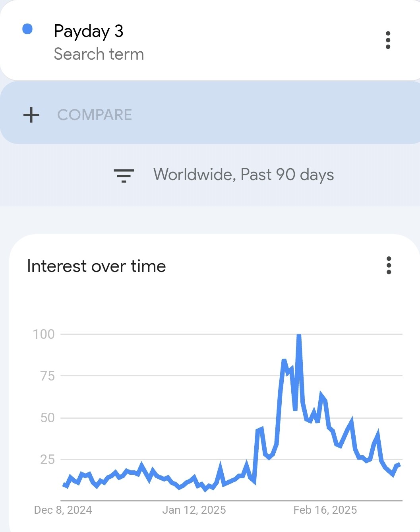Open Payday 3 search term options menu

(x=388, y=40)
